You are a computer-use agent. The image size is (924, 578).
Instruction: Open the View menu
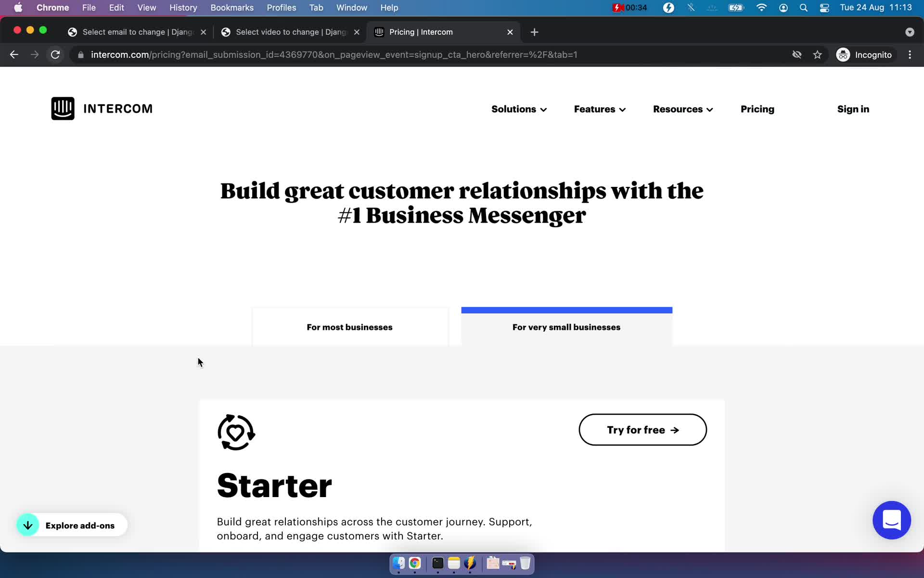pos(147,8)
